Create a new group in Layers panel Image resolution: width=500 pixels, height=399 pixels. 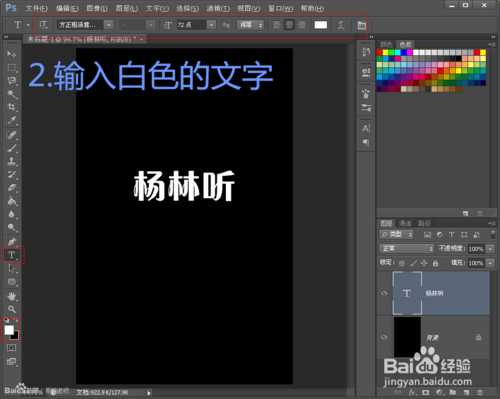[x=453, y=393]
